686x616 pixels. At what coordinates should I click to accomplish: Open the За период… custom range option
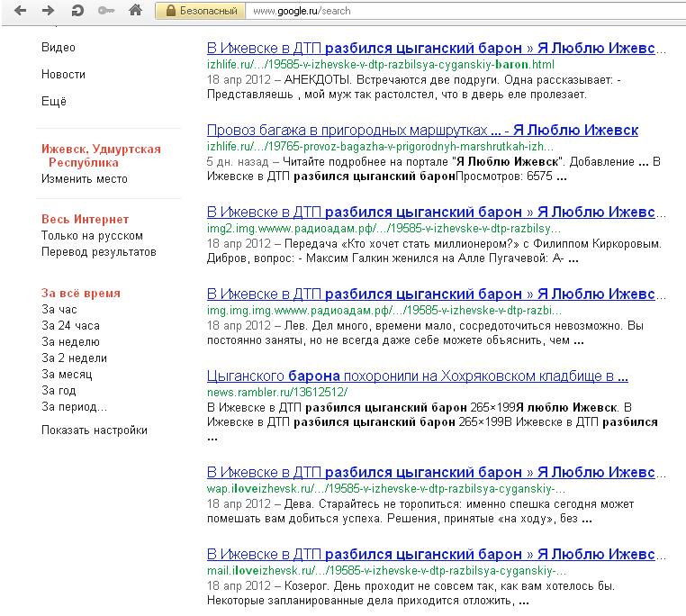coord(74,407)
